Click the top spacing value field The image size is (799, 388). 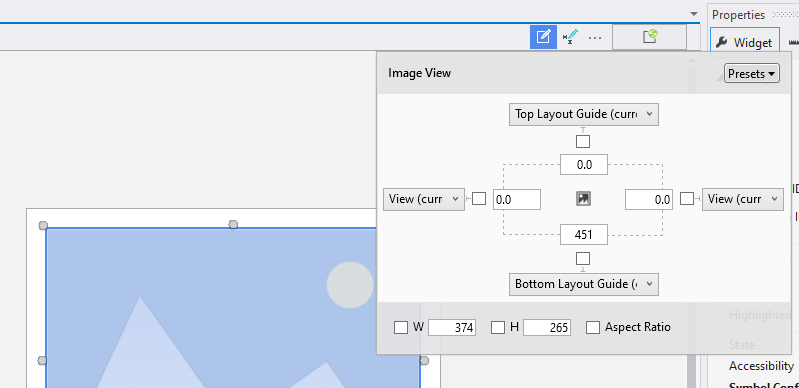[x=584, y=165]
